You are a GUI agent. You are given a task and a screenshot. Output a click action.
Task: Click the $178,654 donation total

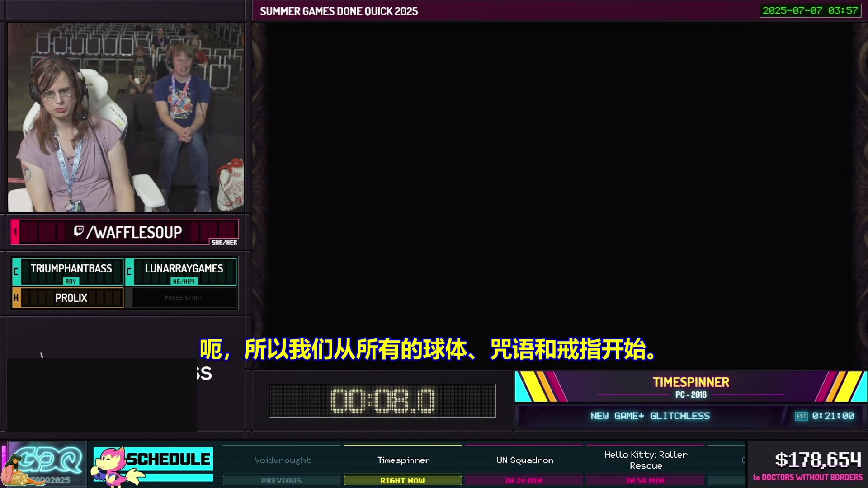coord(818,460)
